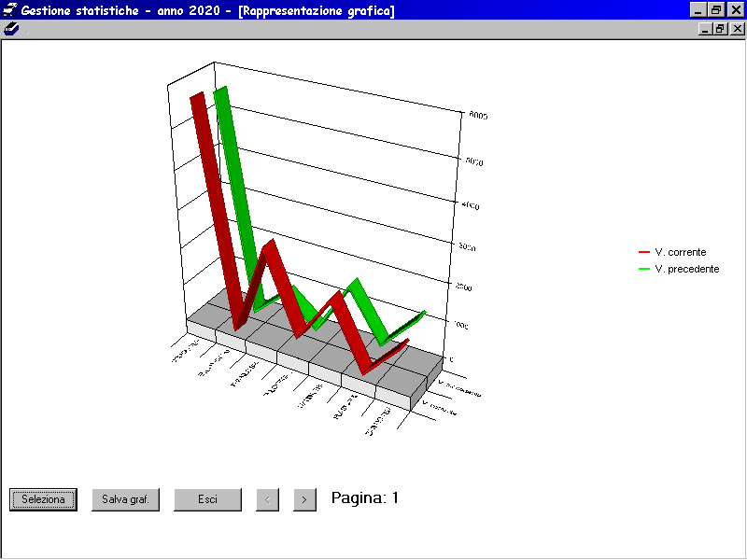Select the 'V. corrente' legend label
This screenshot has height=560, width=747.
click(x=681, y=252)
